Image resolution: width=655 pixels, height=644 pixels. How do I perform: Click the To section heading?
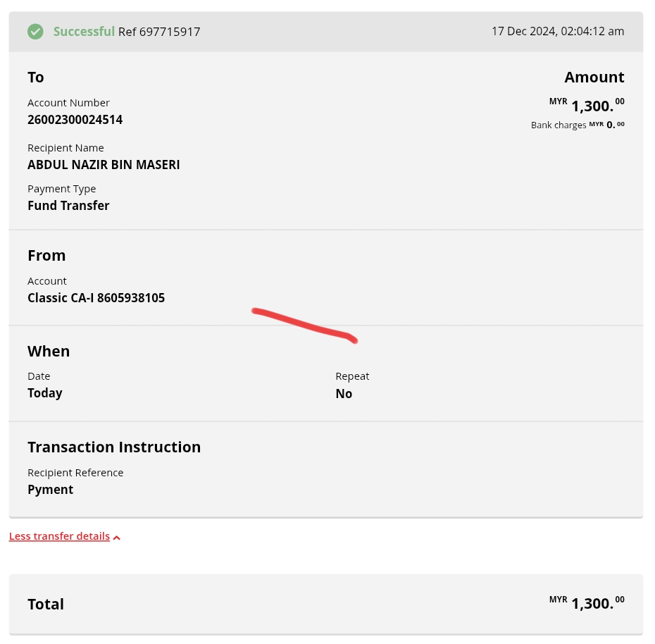point(36,78)
